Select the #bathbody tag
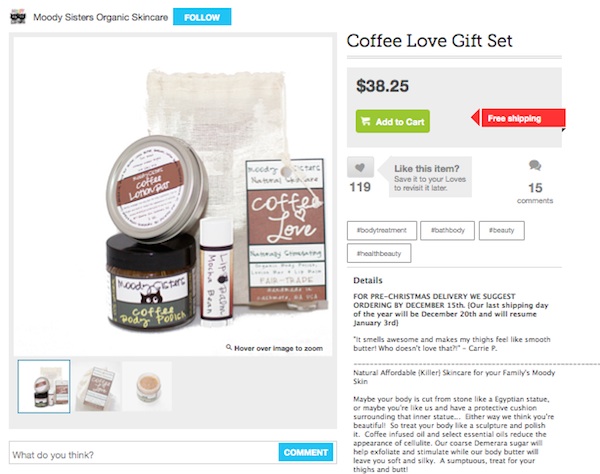Viewport: 600px width, 474px height. 447,230
